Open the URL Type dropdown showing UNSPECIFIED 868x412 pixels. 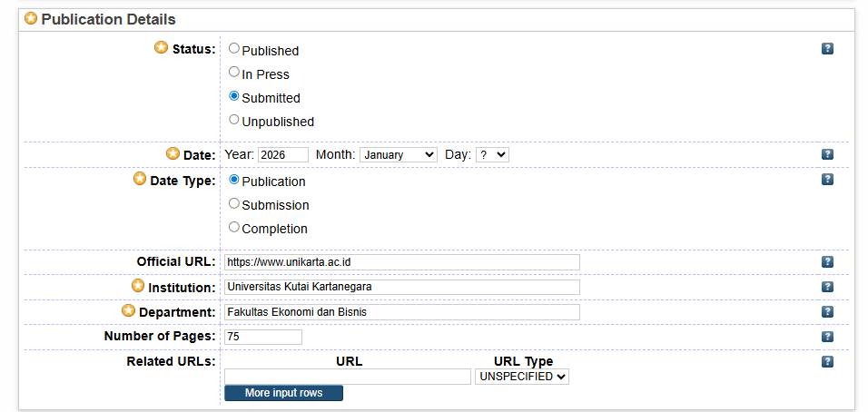pos(521,377)
